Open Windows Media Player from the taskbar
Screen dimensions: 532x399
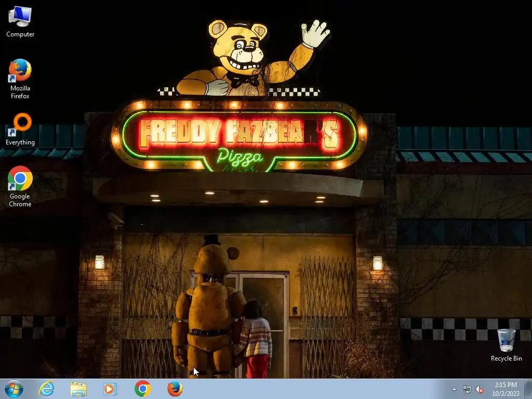click(110, 389)
